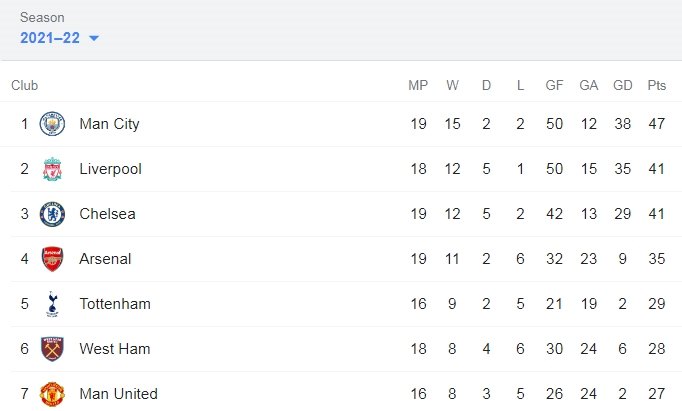Click the Man United crest
Screen dimensions: 682x411
(x=52, y=394)
